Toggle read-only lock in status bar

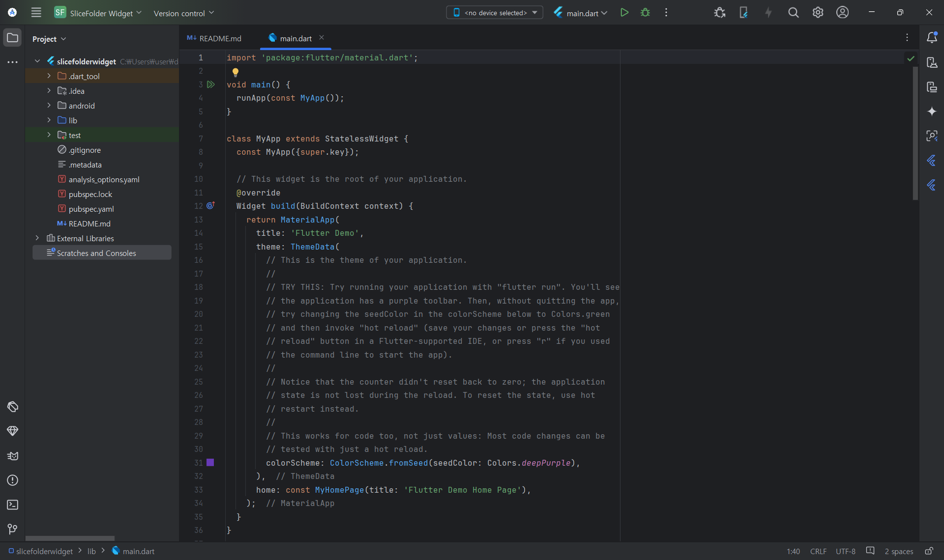(929, 551)
